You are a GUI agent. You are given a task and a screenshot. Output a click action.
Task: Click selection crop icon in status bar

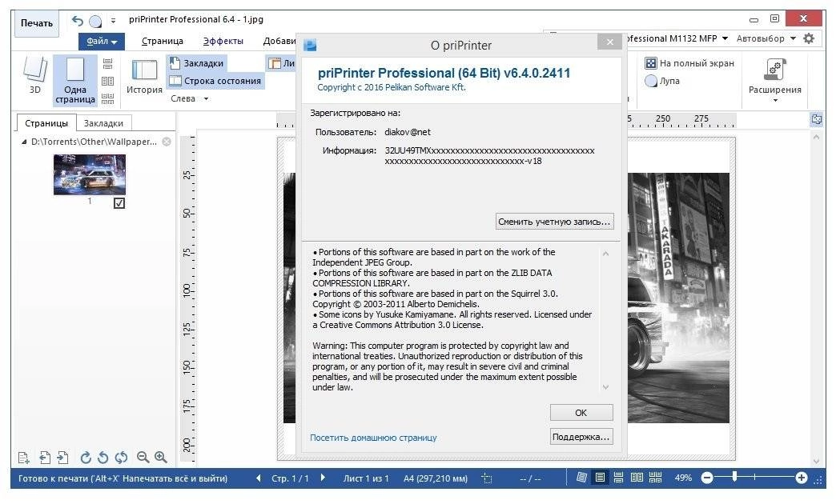(x=487, y=478)
